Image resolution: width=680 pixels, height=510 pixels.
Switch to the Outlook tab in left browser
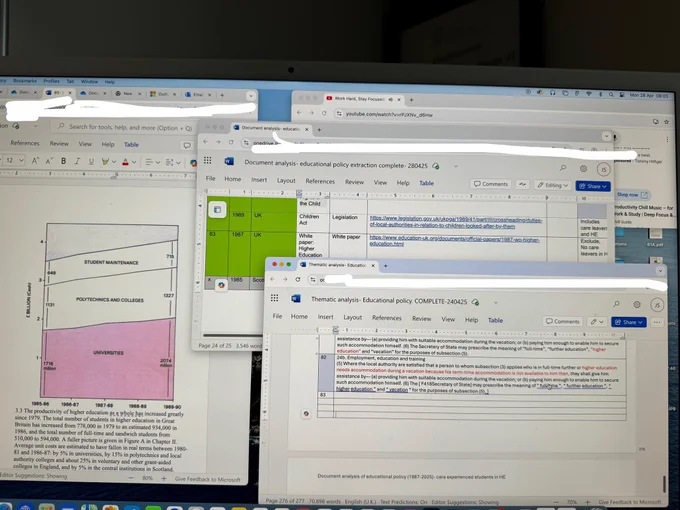pos(162,94)
